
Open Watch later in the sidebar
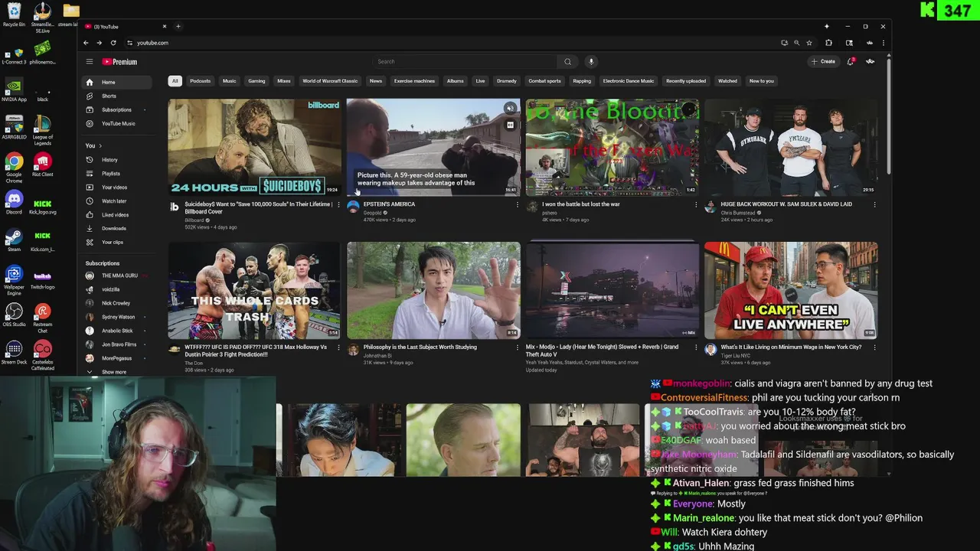coord(115,201)
